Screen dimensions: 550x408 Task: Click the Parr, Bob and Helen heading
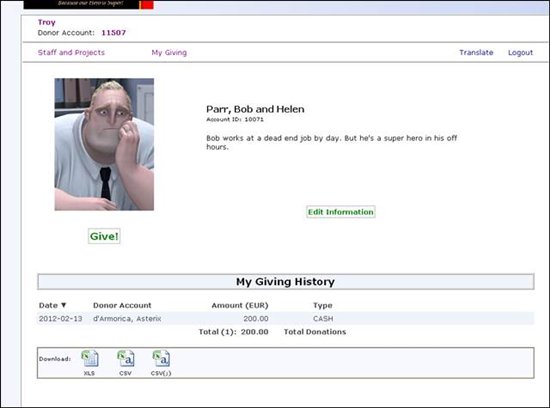[x=255, y=109]
